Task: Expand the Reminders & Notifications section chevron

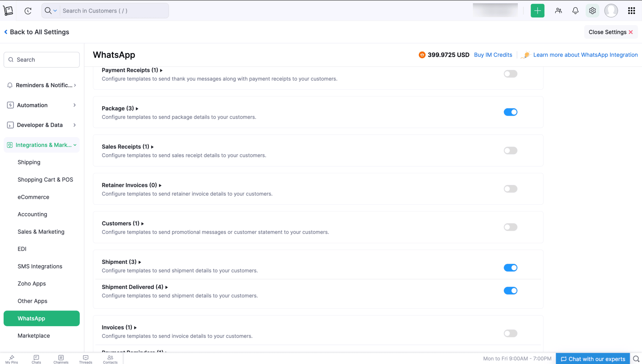Action: coord(75,85)
